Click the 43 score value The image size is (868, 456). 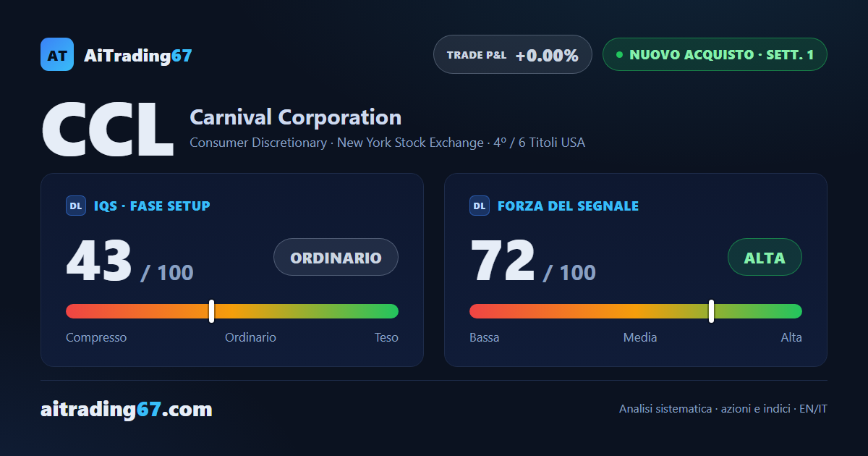99,260
